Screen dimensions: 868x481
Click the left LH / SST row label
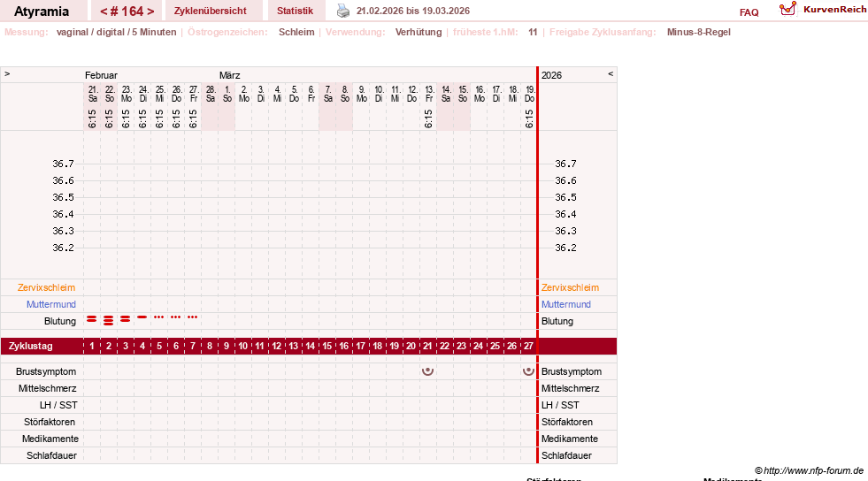click(58, 405)
